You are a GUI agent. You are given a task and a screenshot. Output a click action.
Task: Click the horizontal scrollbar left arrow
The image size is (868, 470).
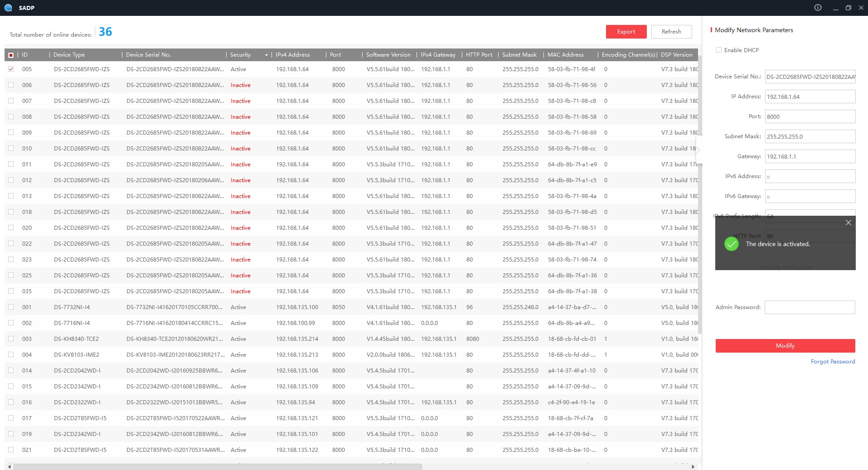(x=10, y=467)
